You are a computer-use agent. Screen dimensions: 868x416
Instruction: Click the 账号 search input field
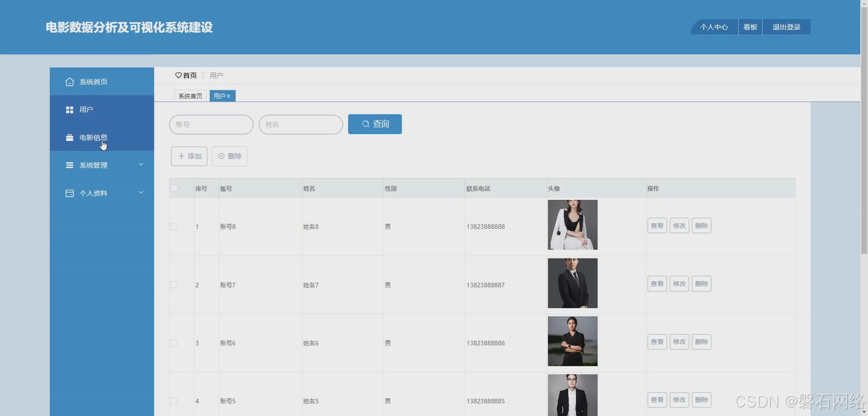pos(211,124)
